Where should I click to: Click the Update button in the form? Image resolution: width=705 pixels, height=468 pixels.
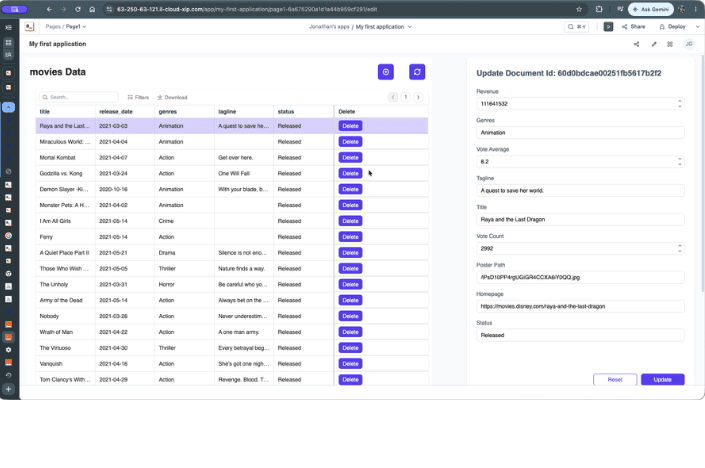(663, 379)
